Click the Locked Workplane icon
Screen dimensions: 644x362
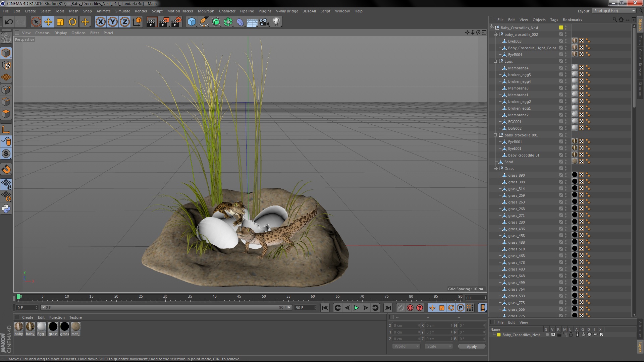click(x=6, y=184)
